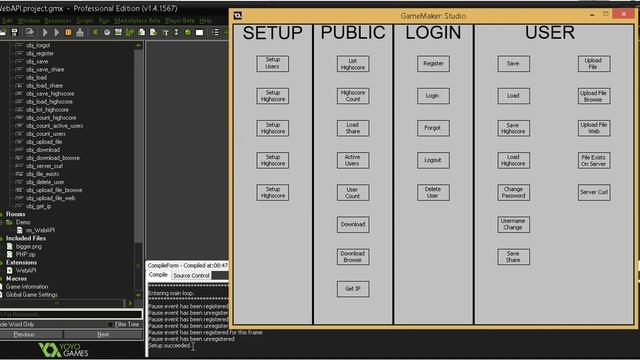The image size is (640, 360).
Task: Select PHP.zip included file
Action: pos(26,254)
